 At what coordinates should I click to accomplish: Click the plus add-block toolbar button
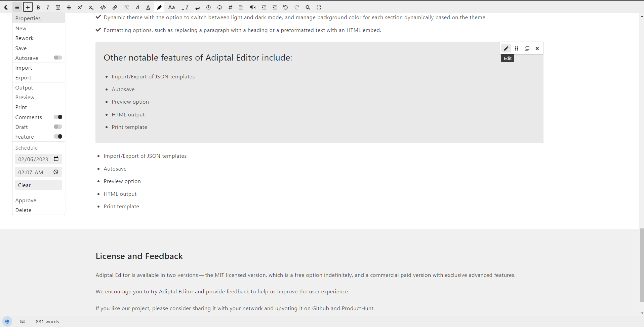click(28, 7)
